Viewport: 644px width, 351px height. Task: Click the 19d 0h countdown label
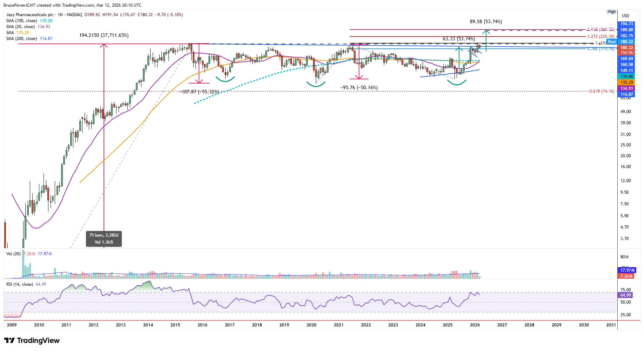(626, 53)
